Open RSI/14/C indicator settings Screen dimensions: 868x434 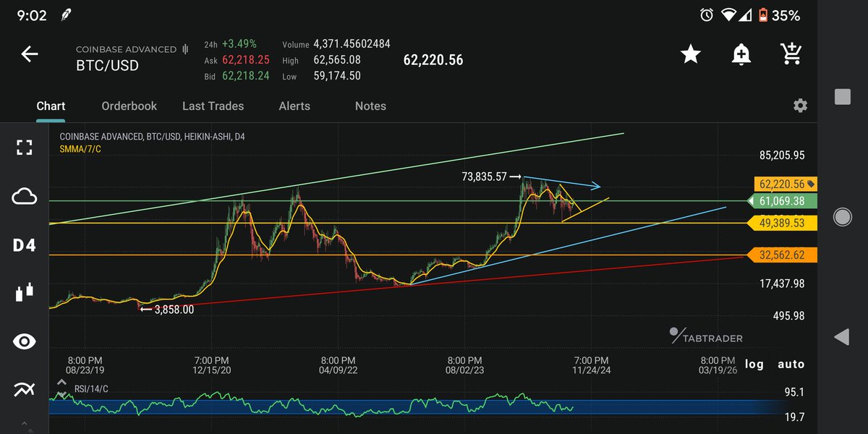click(x=91, y=389)
